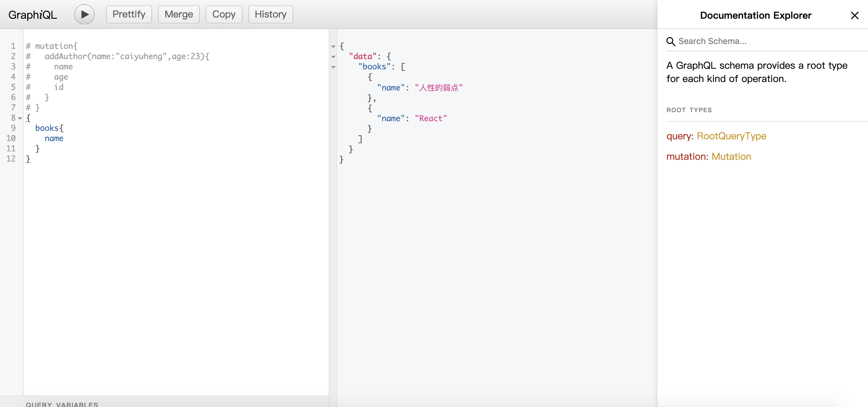The width and height of the screenshot is (868, 407).
Task: Click line number 1 in the editor gutter
Action: [13, 46]
